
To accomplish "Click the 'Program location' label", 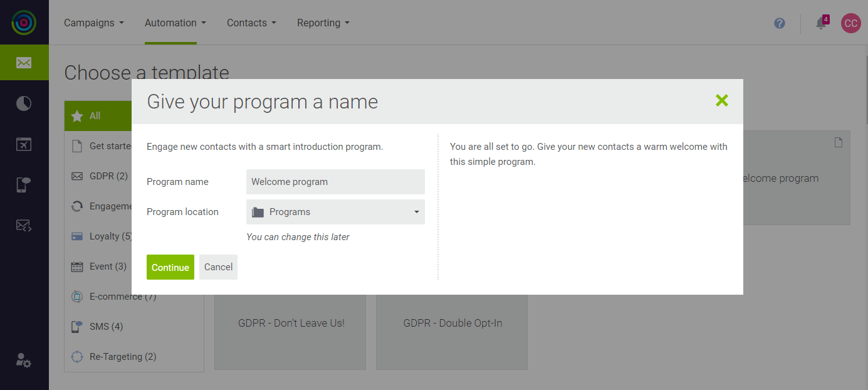I will [x=182, y=212].
